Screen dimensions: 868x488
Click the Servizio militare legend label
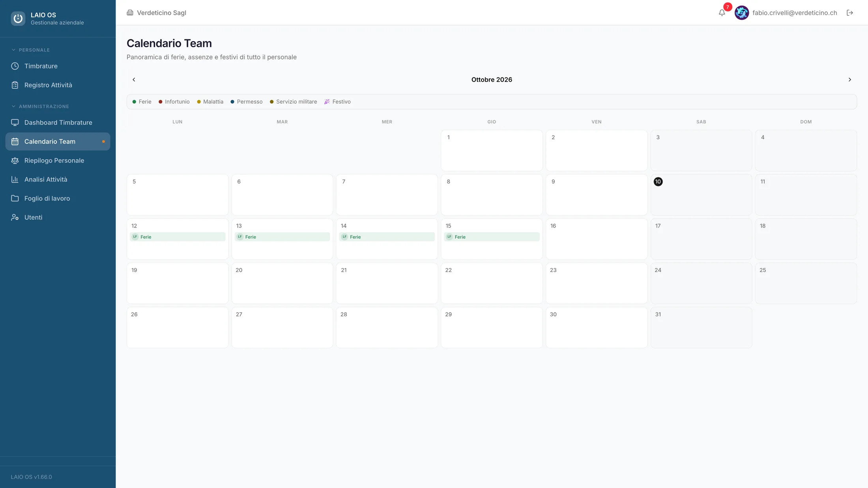[296, 102]
